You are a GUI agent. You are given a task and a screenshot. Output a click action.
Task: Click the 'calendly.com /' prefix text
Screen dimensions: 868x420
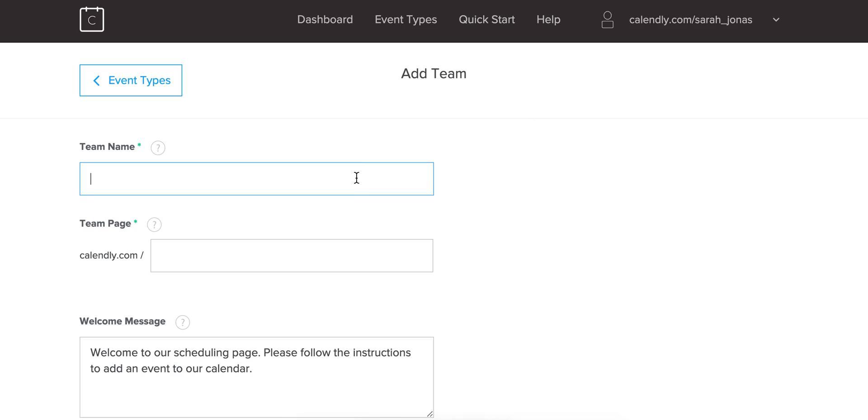[111, 255]
